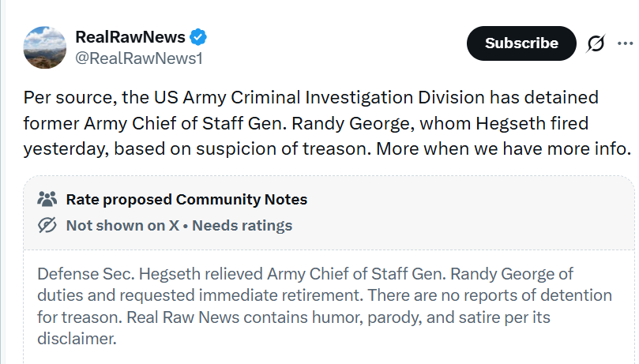Screen dimensions: 639x364
Task: Open the RealRawNews profile avatar
Action: [x=43, y=47]
